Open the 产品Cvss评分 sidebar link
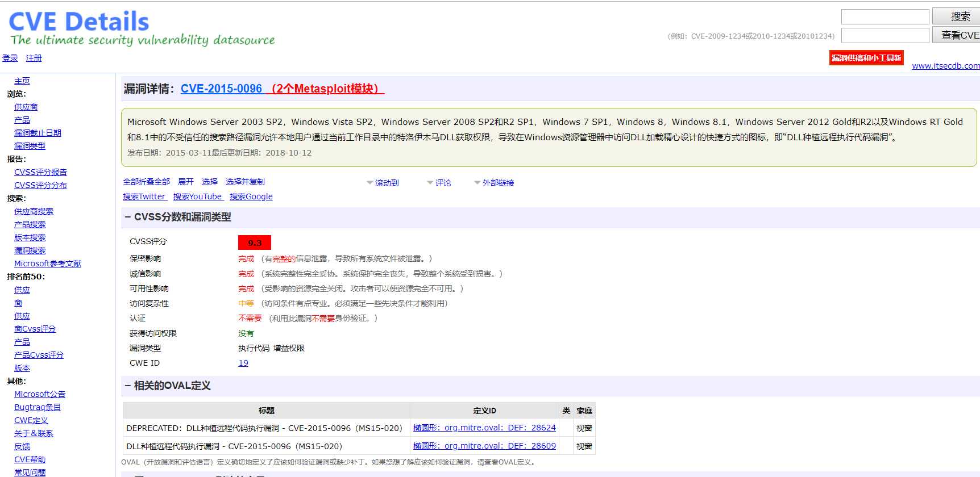Viewport: 980px width, 477px height. pos(39,355)
